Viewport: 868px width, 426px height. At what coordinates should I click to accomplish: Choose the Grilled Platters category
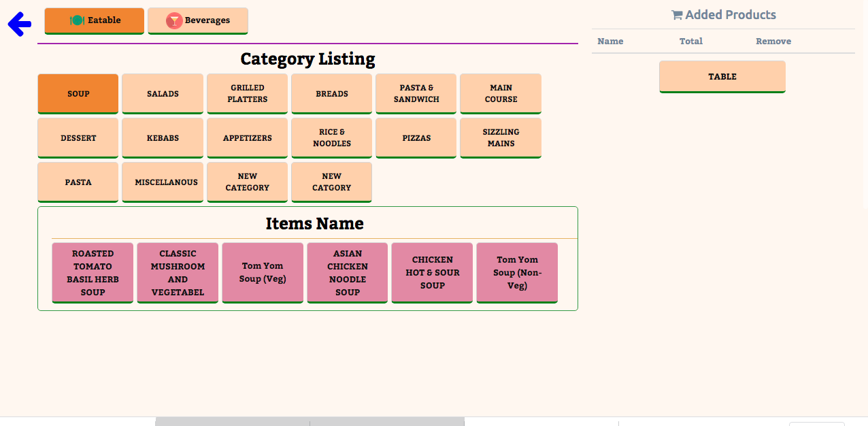pyautogui.click(x=248, y=94)
